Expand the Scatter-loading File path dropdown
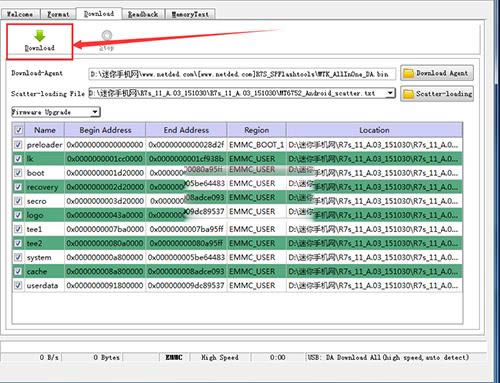The height and width of the screenshot is (383, 500). coord(390,93)
